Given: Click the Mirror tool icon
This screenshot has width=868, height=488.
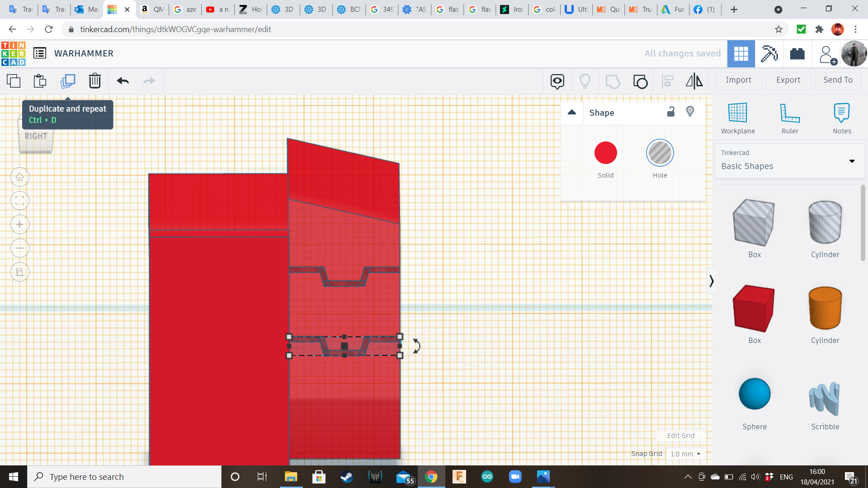Looking at the screenshot, I should click(x=694, y=81).
